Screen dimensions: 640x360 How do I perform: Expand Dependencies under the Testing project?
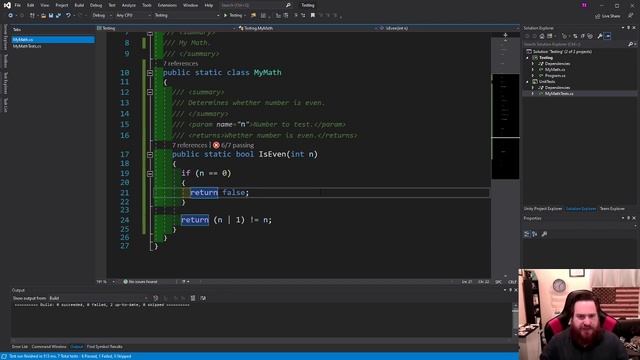pos(533,64)
